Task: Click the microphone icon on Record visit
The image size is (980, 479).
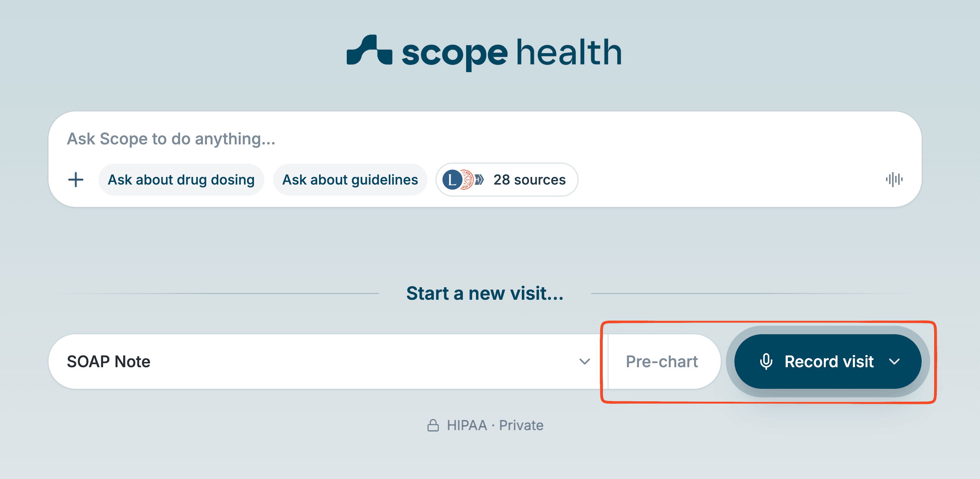Action: pos(766,362)
